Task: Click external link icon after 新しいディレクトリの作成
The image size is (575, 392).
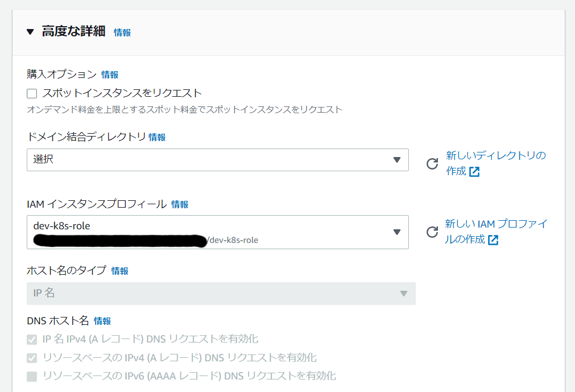Action: 474,172
